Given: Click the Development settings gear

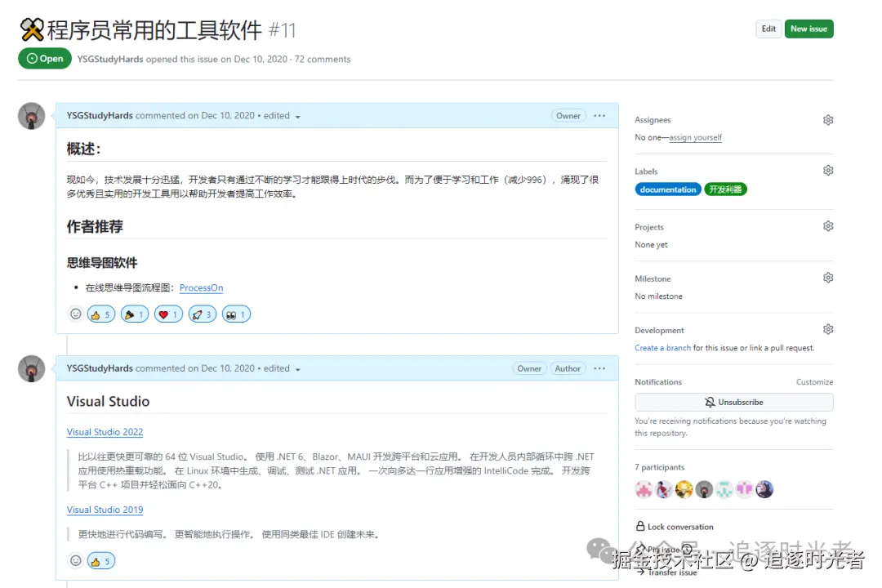Looking at the screenshot, I should (828, 329).
